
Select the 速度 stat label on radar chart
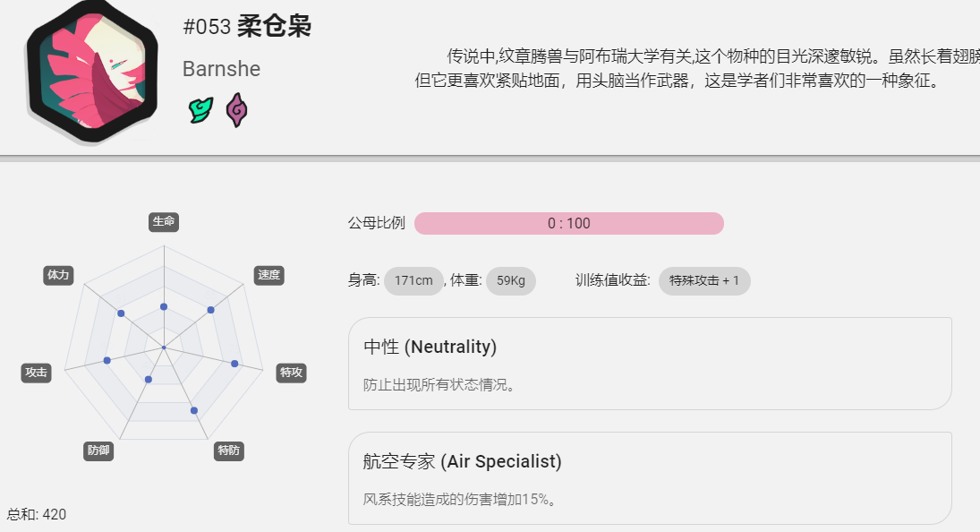[x=269, y=275]
